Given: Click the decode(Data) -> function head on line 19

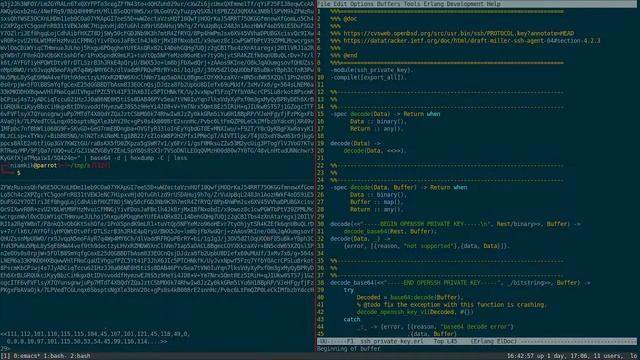Looking at the screenshot, I should pyautogui.click(x=355, y=143).
